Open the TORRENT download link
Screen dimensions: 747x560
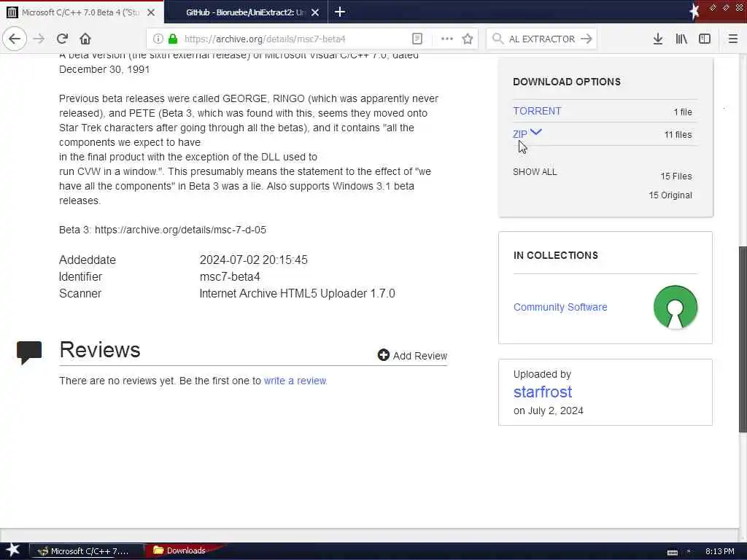point(537,111)
